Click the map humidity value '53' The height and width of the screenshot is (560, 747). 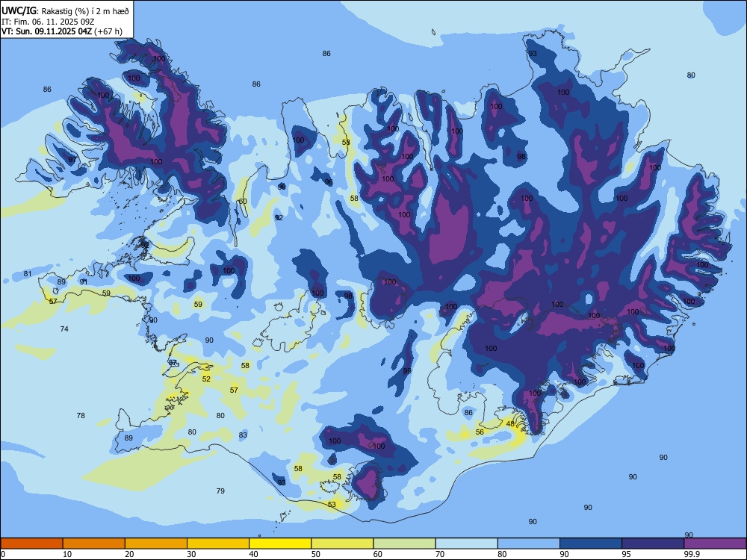click(x=332, y=504)
